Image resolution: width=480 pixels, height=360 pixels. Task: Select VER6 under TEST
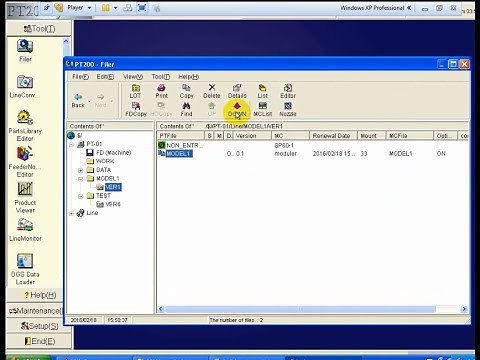point(113,204)
